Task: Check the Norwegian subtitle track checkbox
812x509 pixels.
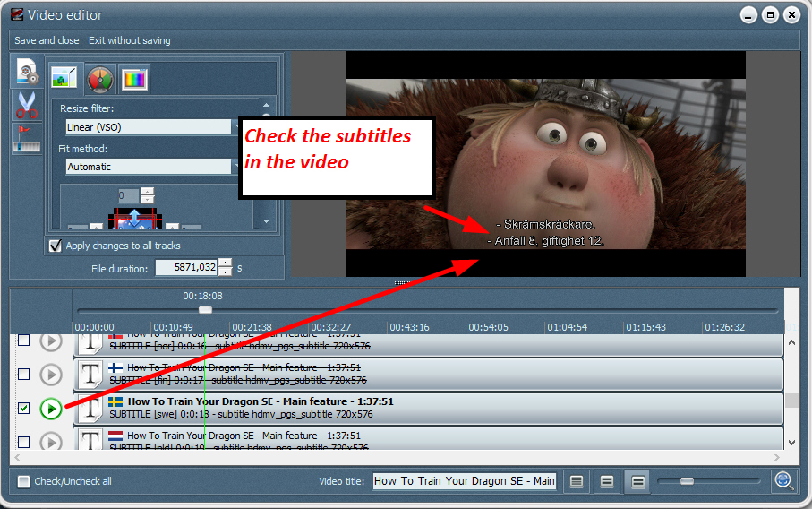Action: [x=24, y=340]
